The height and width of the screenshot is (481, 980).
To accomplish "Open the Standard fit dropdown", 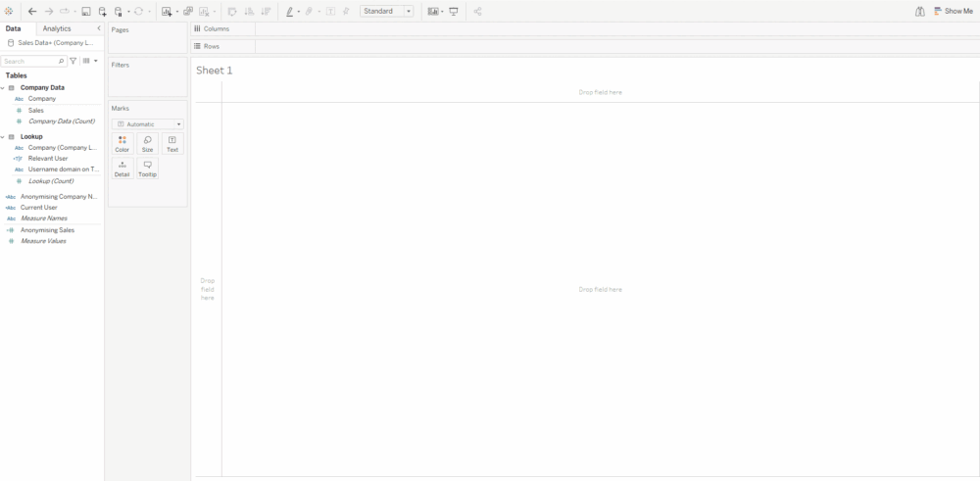I will 386,12.
